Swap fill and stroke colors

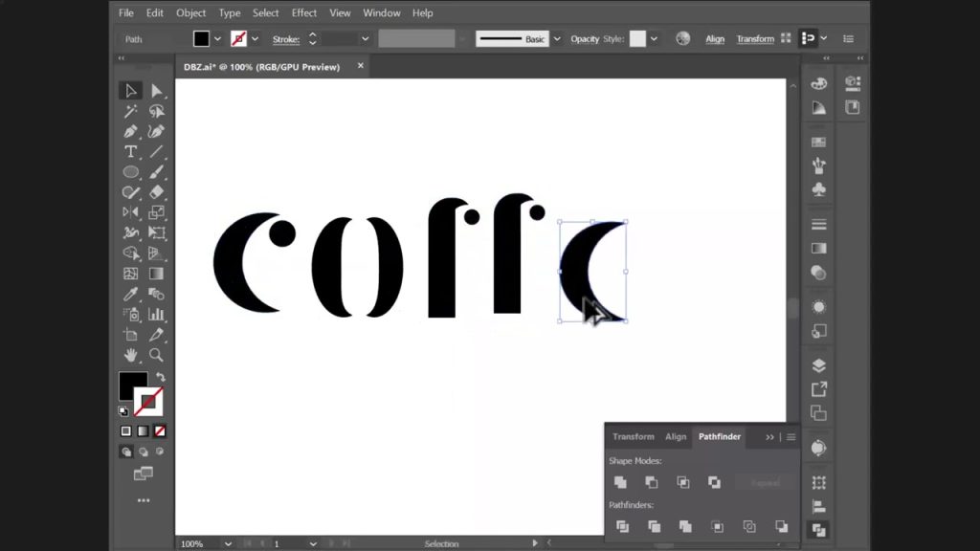click(x=160, y=377)
